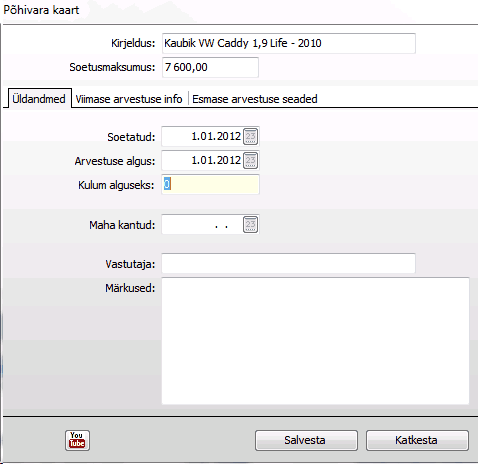Open the YouTube help video icon
Viewport: 478px width, 464px height.
pos(77,440)
